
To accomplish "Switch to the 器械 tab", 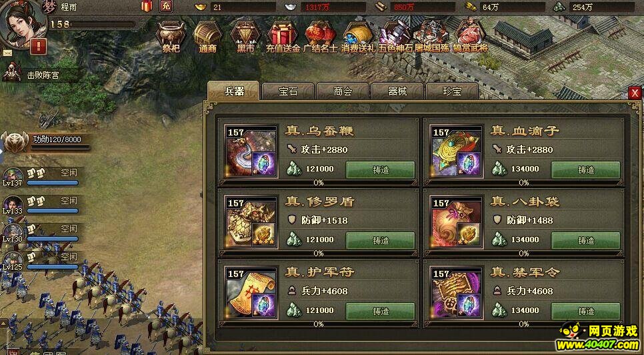I will click(x=397, y=91).
